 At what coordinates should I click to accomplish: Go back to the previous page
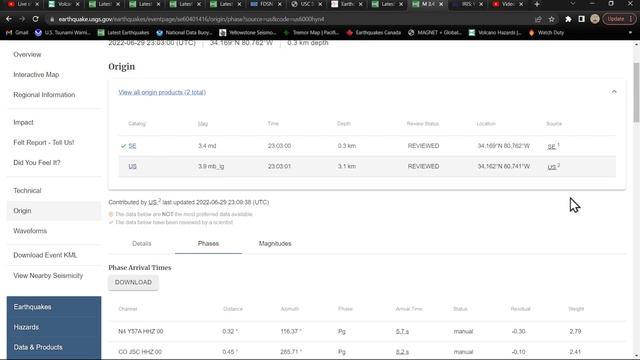click(9, 19)
